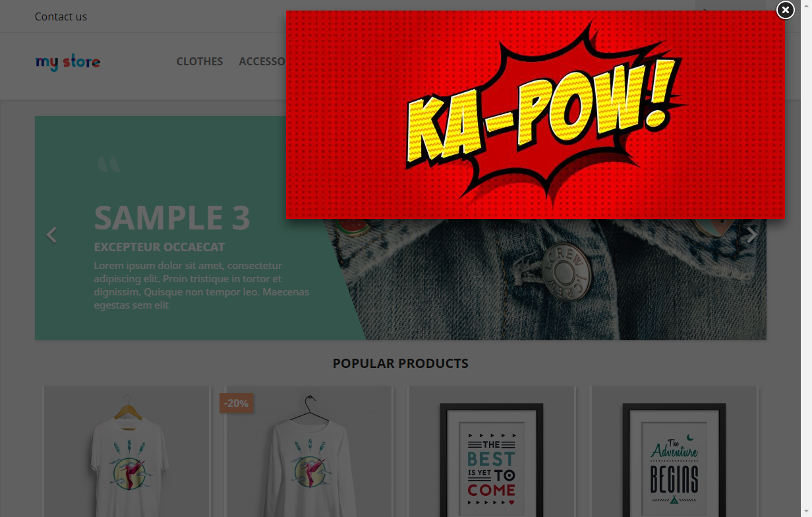Click the SAMPLE 3 slide heading
The width and height of the screenshot is (812, 517).
click(x=172, y=218)
